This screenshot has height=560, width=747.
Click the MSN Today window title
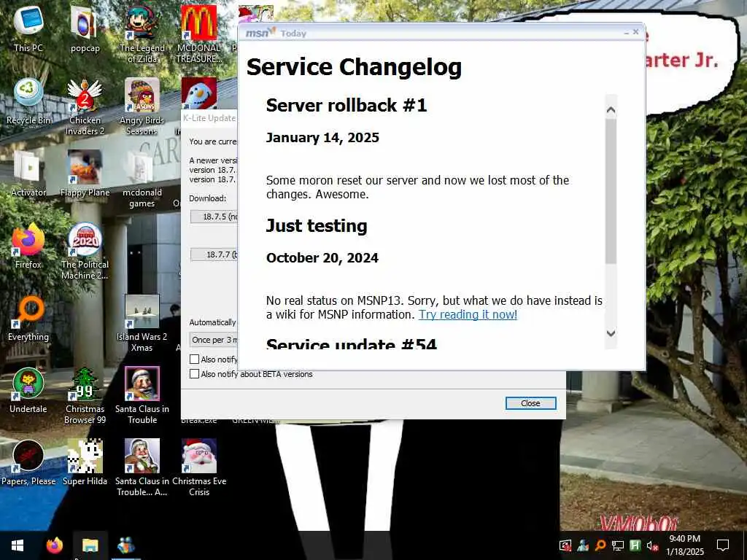coord(293,34)
